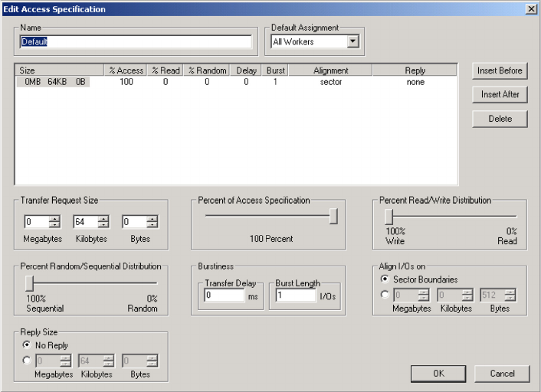The height and width of the screenshot is (392, 541).
Task: Click the Name text field
Action: (136, 42)
